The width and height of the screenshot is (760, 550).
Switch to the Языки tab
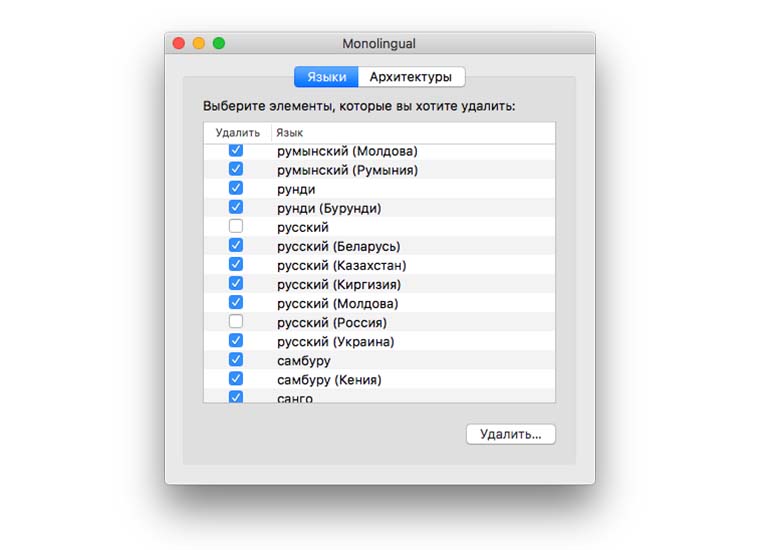[x=327, y=77]
